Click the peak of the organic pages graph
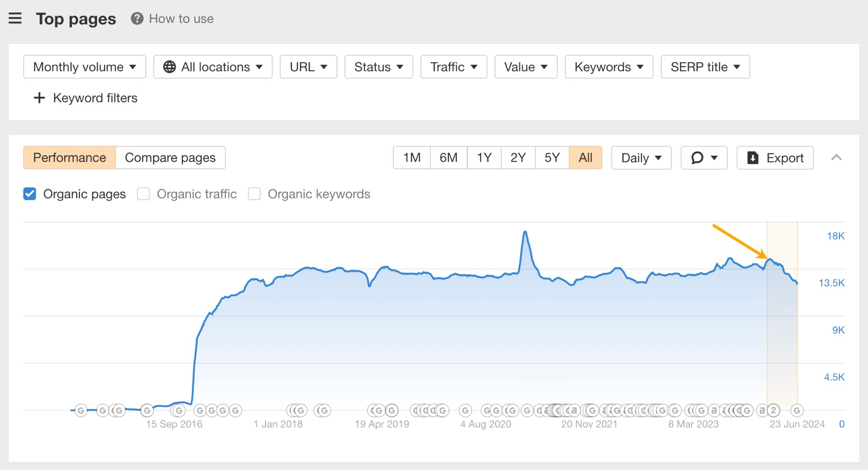The width and height of the screenshot is (868, 470). (x=525, y=232)
